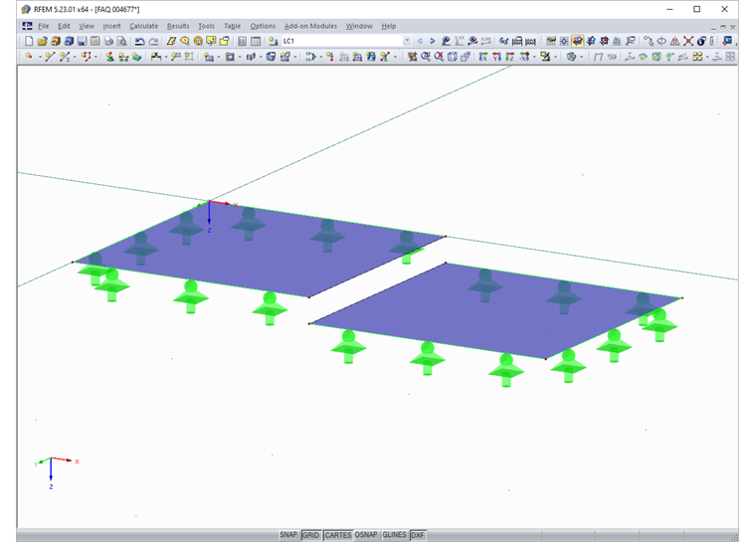Click the isometric wireframe cube view icon

point(453,57)
